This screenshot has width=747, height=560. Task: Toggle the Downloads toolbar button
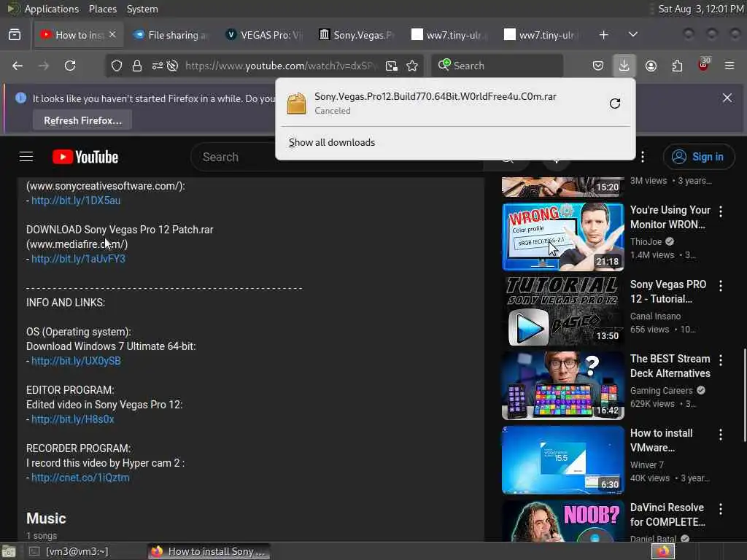pyautogui.click(x=624, y=65)
